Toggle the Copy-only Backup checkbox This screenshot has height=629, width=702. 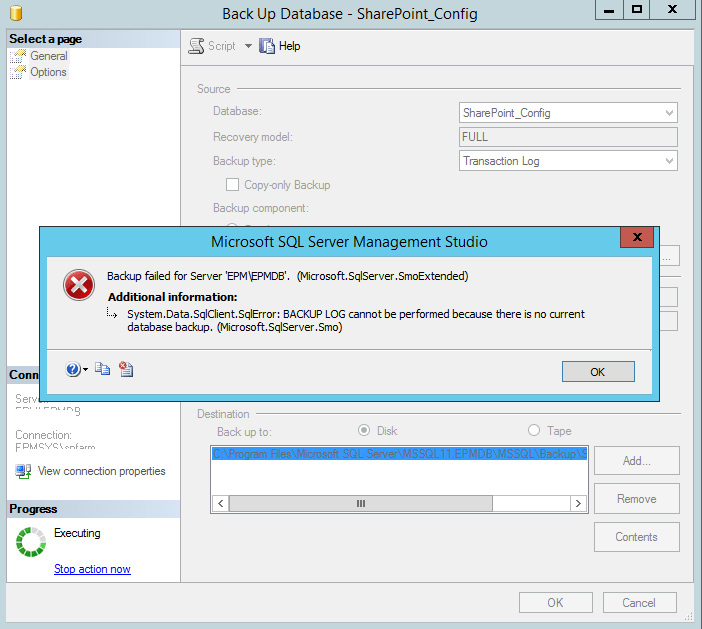[x=232, y=184]
